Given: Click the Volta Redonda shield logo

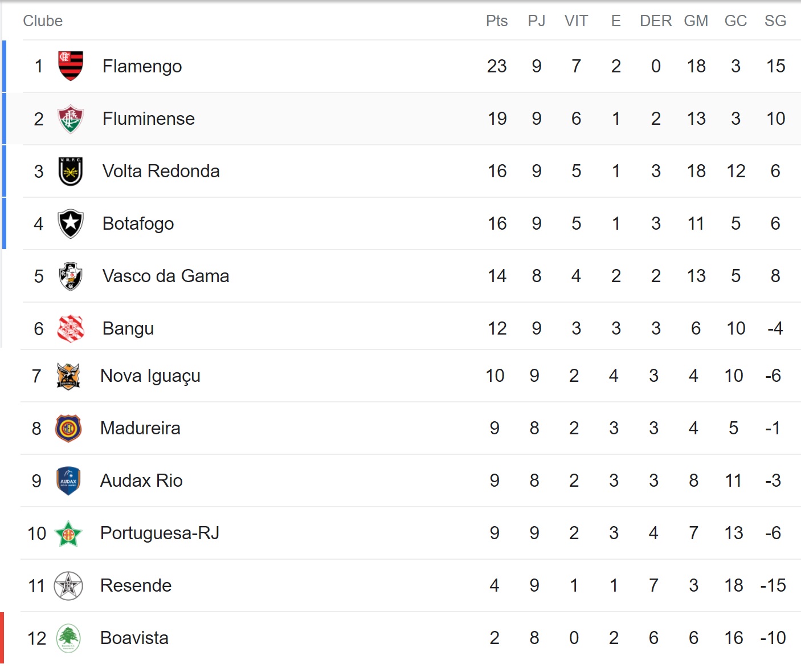Looking at the screenshot, I should [71, 171].
